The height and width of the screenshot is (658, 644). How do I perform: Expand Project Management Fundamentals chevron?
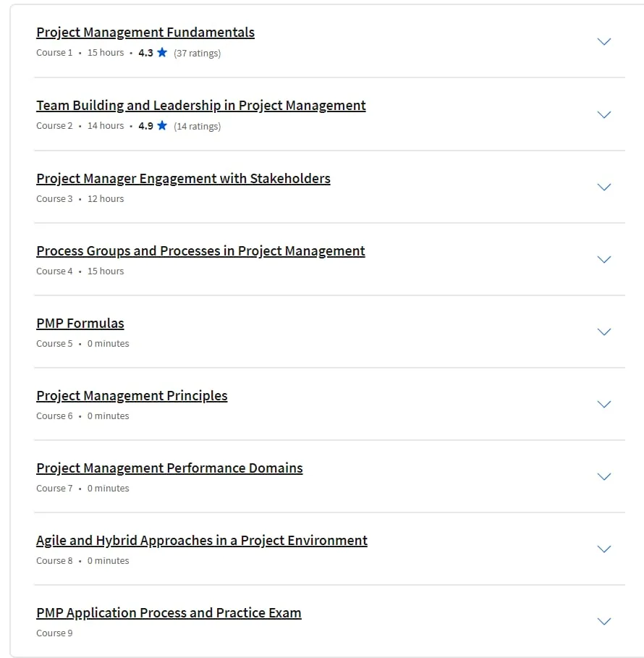click(603, 41)
